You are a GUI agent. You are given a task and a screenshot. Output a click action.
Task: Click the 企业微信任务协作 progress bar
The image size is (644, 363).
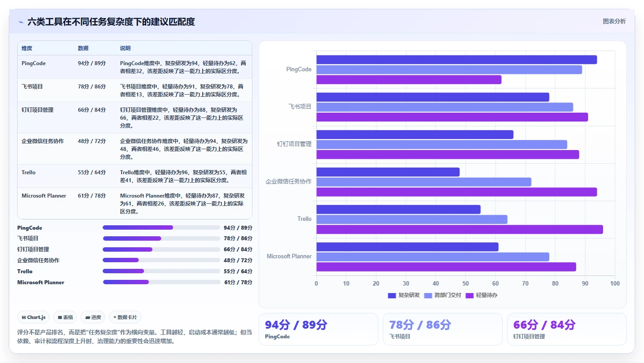[x=161, y=260]
